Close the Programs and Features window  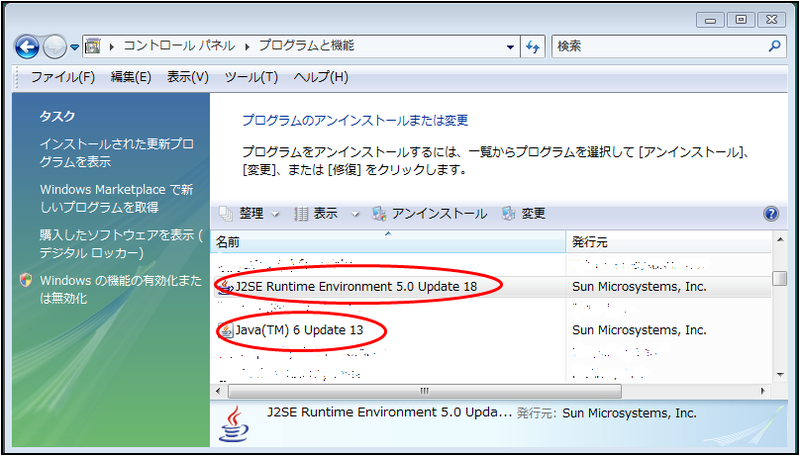(x=771, y=20)
